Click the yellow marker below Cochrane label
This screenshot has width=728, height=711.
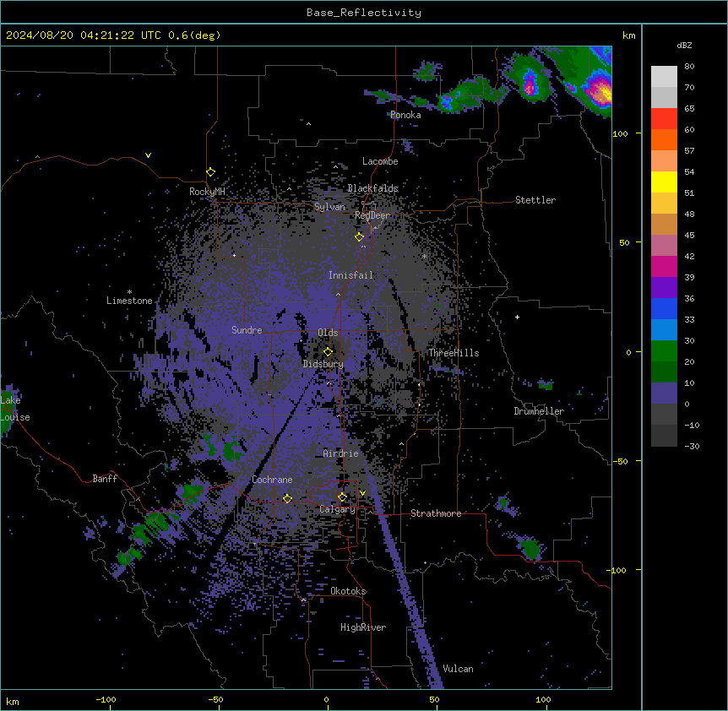(287, 498)
